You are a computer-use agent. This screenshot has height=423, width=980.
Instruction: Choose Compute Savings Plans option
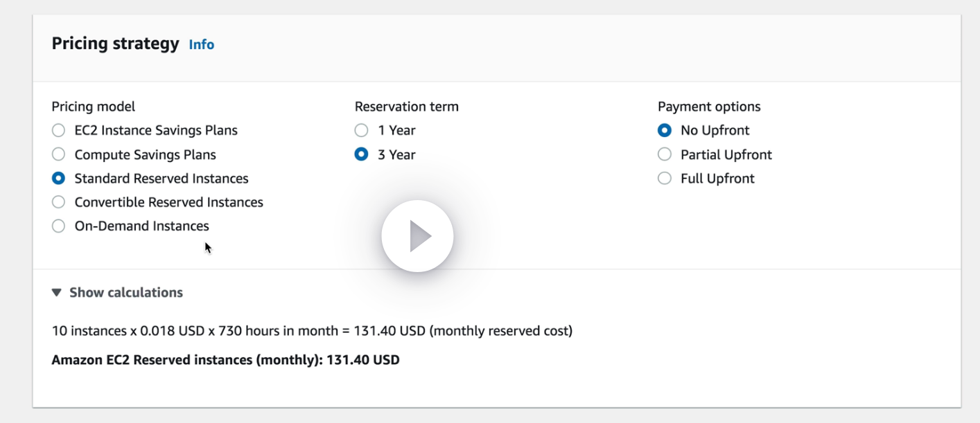pos(59,154)
